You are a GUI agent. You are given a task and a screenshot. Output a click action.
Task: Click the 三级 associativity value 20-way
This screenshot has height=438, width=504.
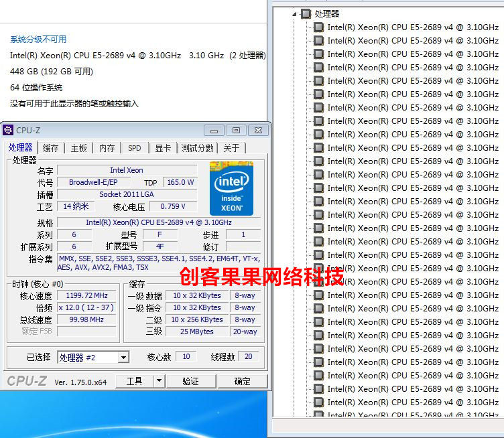pyautogui.click(x=245, y=332)
